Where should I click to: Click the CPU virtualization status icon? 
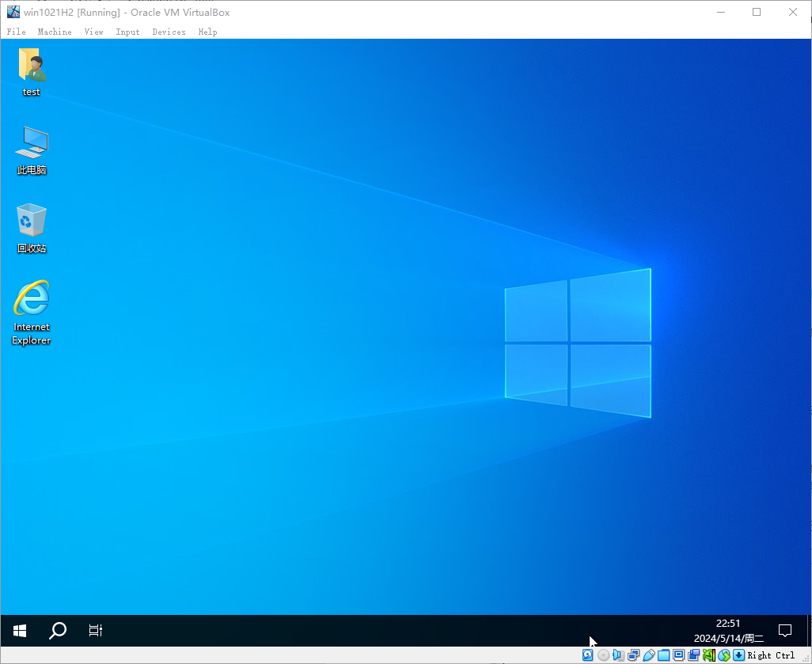pos(709,655)
